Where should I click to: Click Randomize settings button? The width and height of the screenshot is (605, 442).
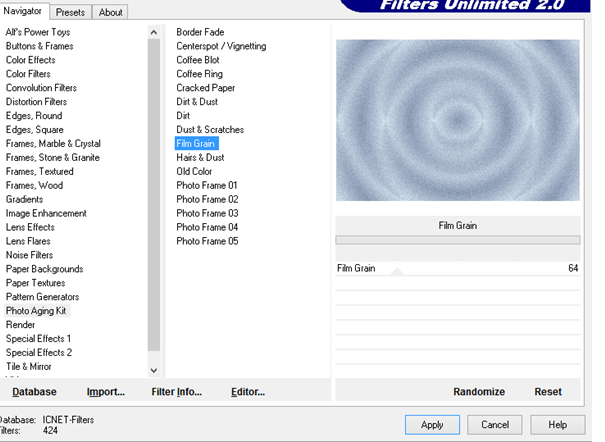pos(479,392)
